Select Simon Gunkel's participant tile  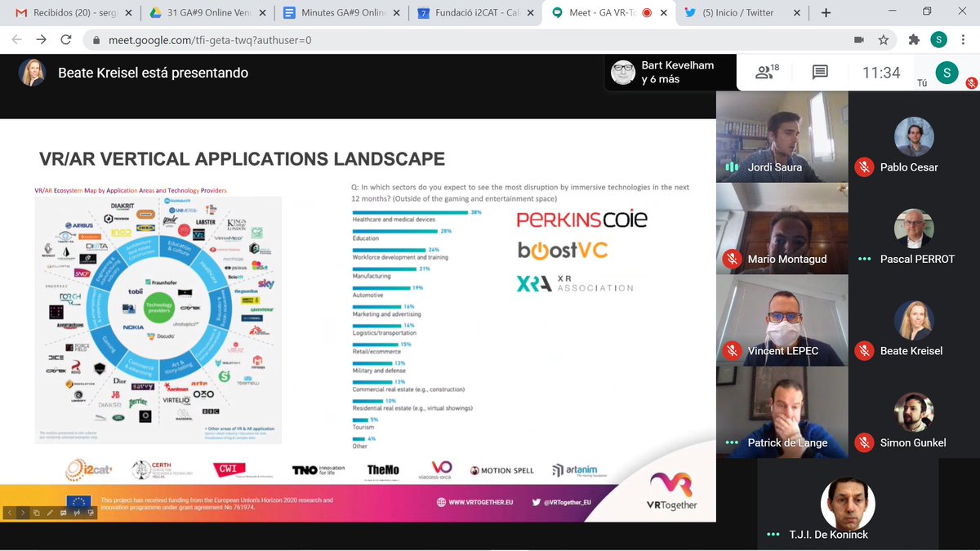(914, 412)
